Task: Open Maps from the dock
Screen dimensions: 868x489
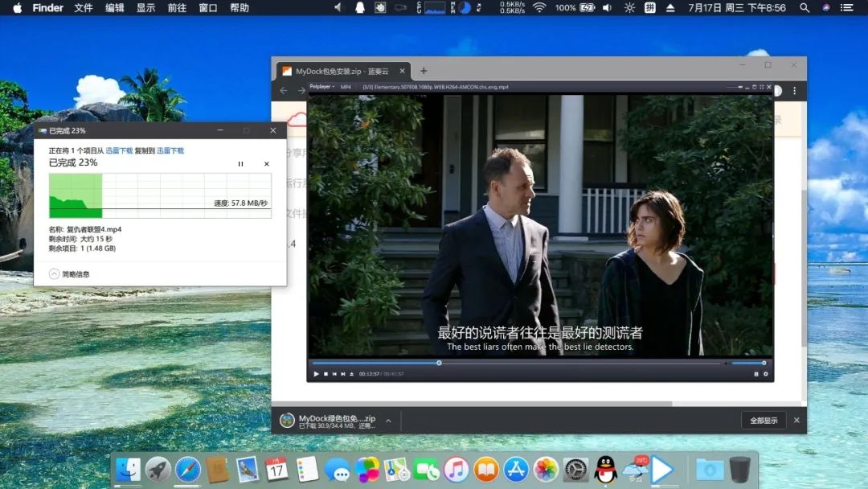Action: pos(396,471)
